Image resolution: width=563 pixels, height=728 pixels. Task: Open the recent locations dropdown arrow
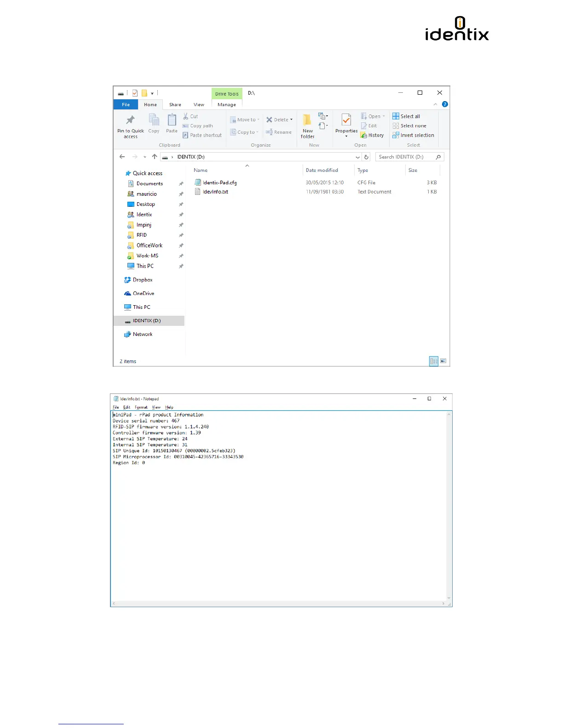click(x=145, y=157)
